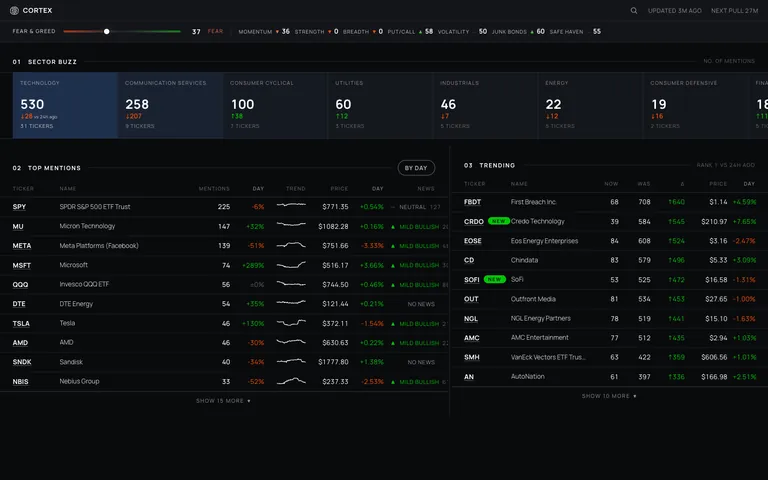The height and width of the screenshot is (480, 768).
Task: Click Micron Technology company name
Action: point(87,226)
